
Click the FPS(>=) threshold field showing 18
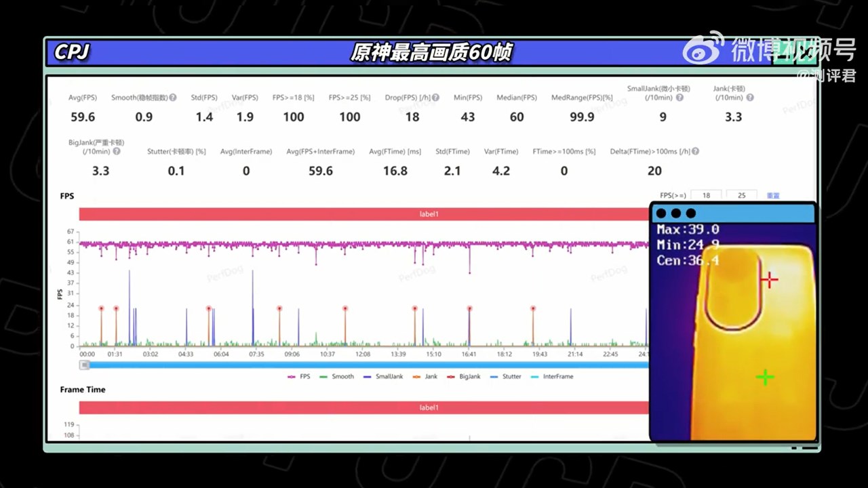coord(706,195)
